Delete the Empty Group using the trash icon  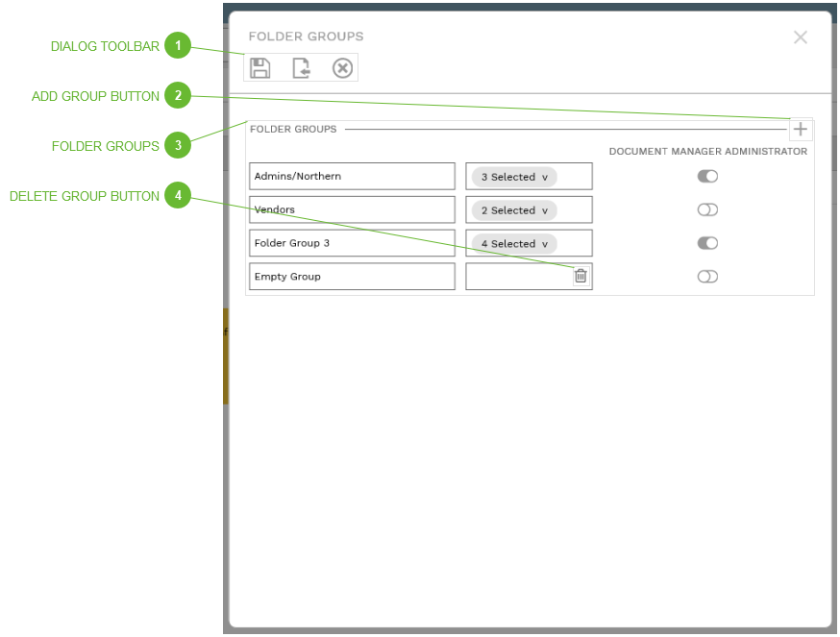pos(580,276)
